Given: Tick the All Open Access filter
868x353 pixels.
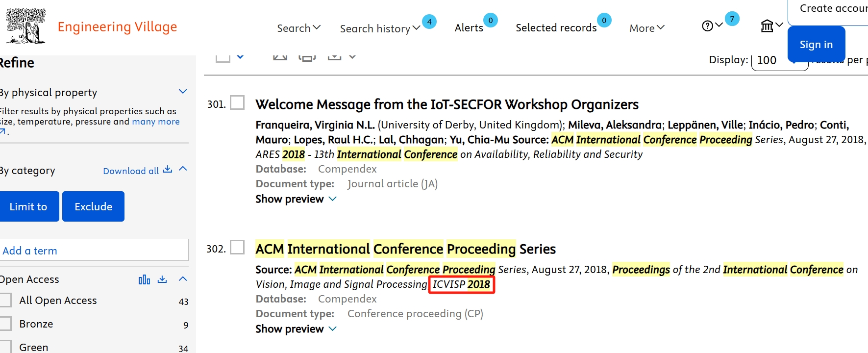Looking at the screenshot, I should click(x=6, y=301).
